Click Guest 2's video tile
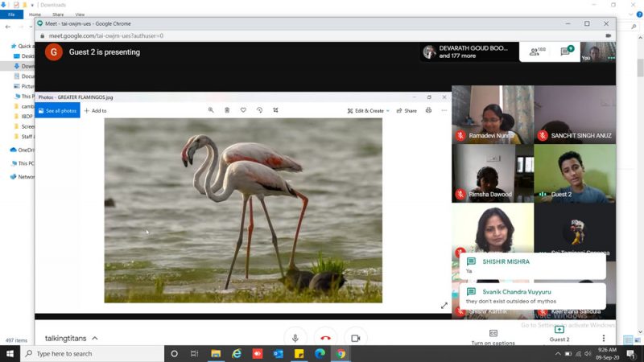 [x=575, y=172]
